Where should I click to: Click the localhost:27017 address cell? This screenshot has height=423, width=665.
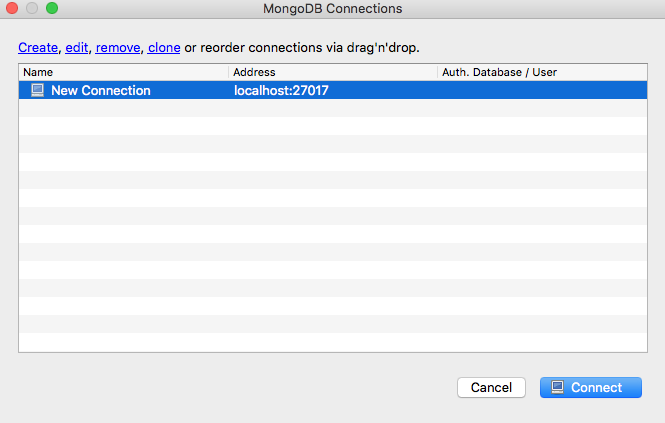281,90
